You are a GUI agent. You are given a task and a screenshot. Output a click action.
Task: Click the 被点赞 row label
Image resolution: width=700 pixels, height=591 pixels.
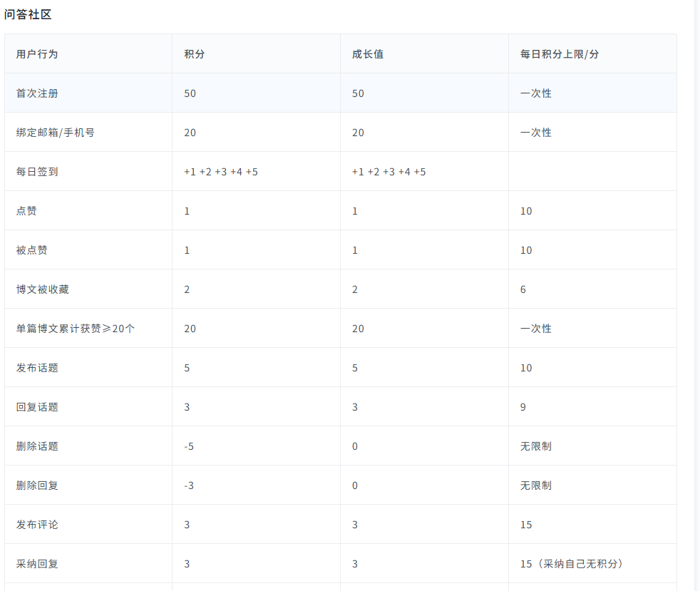[x=32, y=250]
